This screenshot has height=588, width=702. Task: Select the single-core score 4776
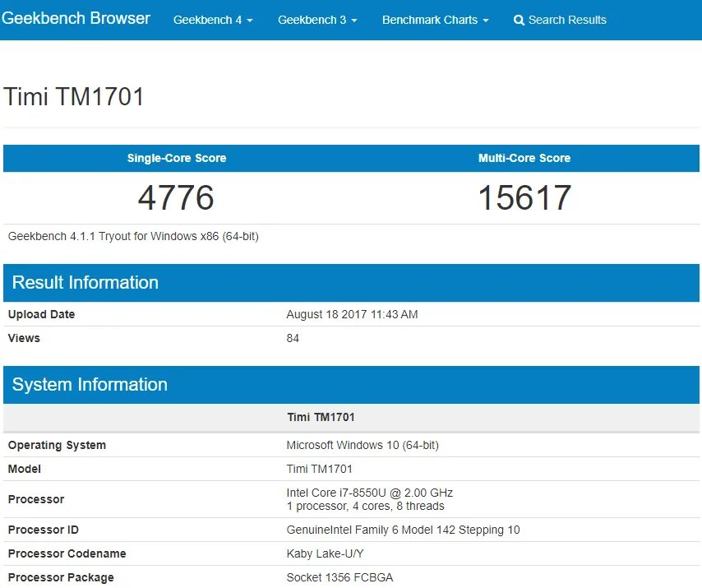point(176,197)
